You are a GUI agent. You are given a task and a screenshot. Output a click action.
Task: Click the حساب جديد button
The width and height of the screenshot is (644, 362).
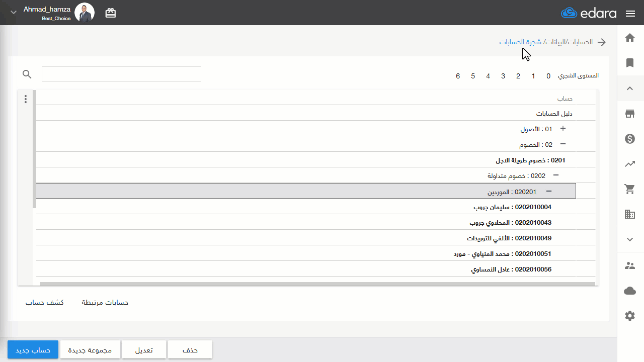coord(33,350)
